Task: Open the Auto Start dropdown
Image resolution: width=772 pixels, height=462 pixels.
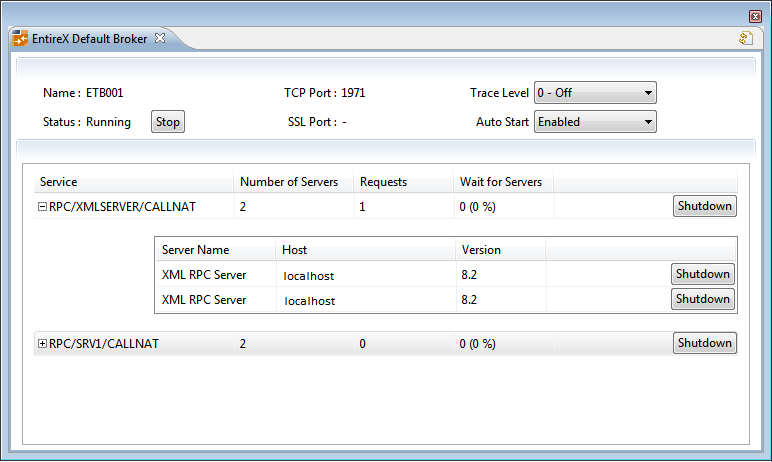Action: pos(595,122)
